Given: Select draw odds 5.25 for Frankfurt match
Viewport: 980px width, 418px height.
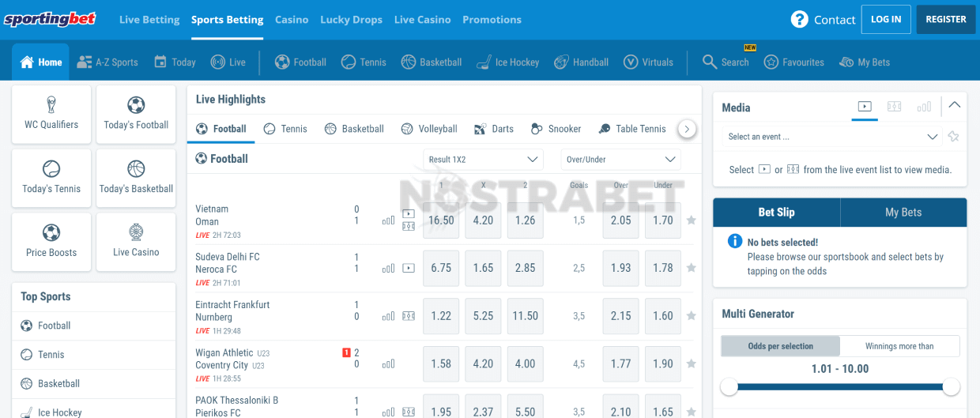Looking at the screenshot, I should pyautogui.click(x=483, y=316).
